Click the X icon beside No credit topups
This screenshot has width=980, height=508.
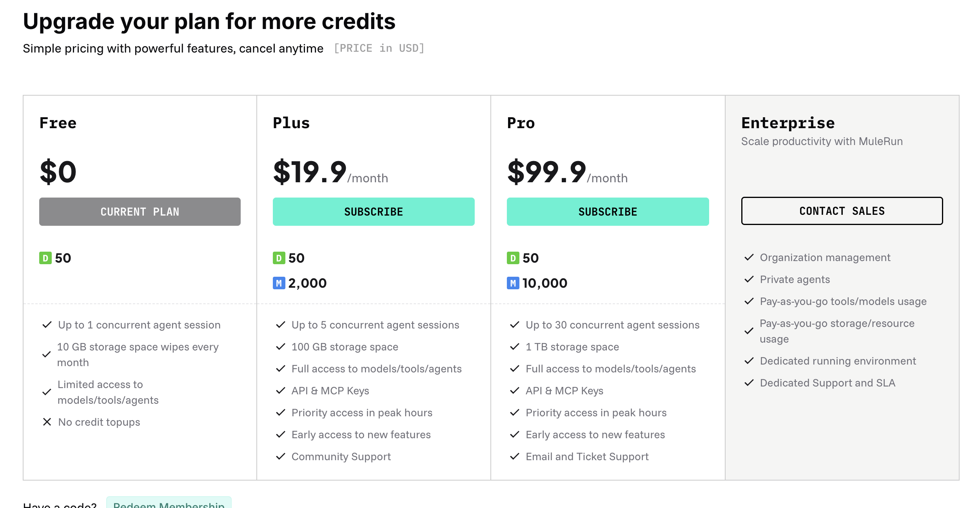(x=47, y=422)
